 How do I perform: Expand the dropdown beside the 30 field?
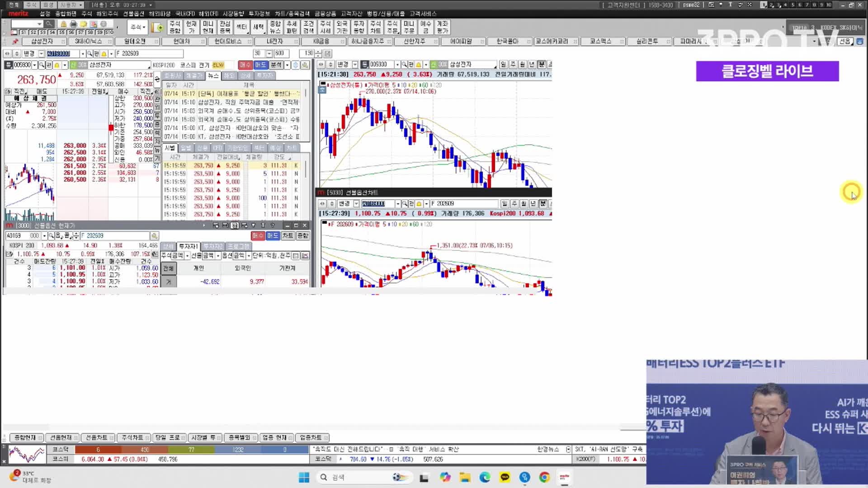click(269, 53)
